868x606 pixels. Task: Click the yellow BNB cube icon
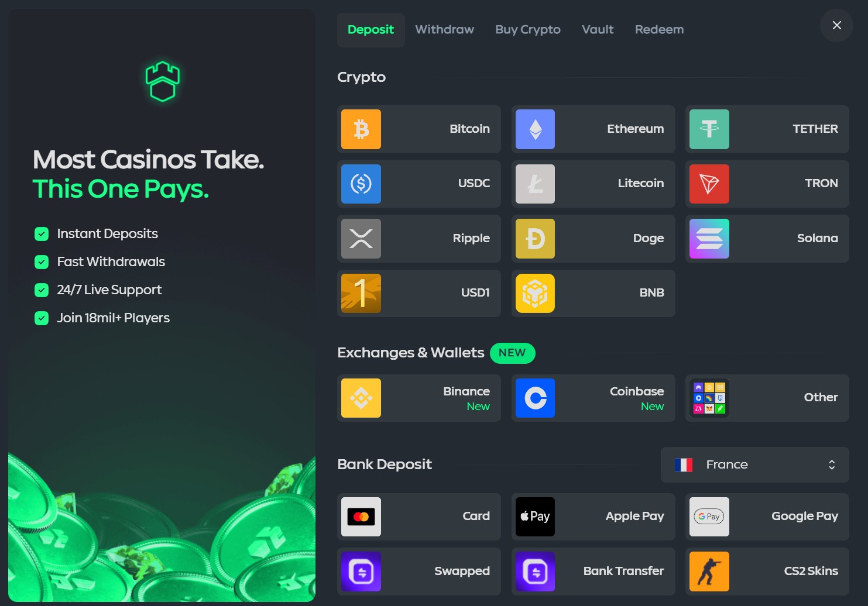pyautogui.click(x=535, y=293)
